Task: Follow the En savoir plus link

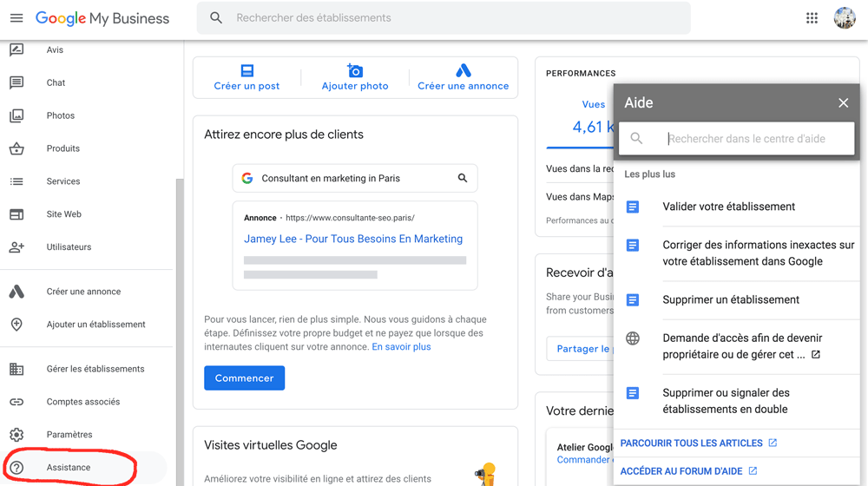Action: [x=401, y=347]
